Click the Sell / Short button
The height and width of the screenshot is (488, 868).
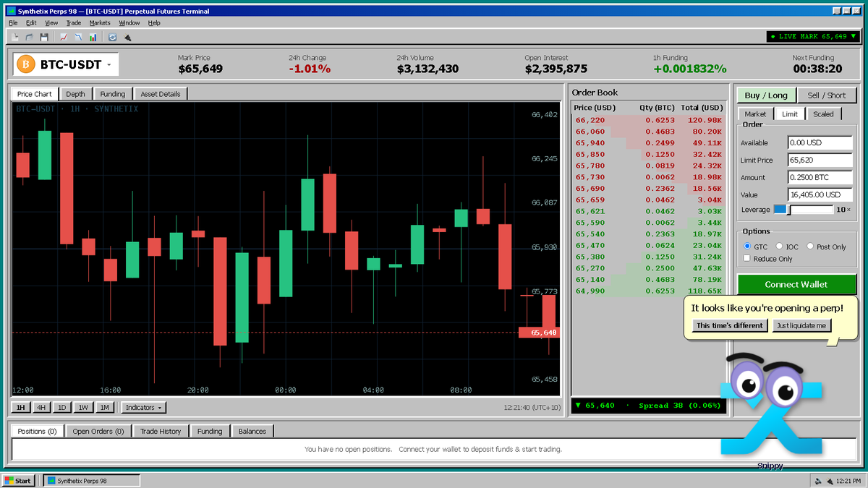(x=827, y=95)
